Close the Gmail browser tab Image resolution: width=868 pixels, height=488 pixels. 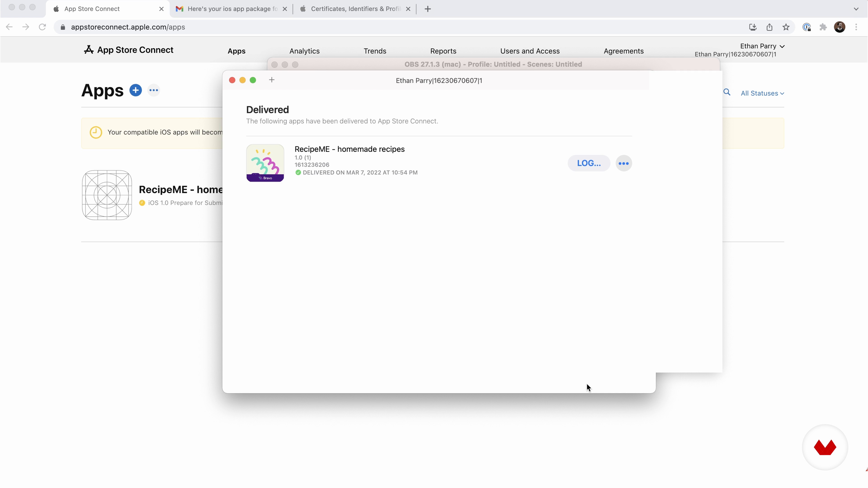(x=285, y=9)
